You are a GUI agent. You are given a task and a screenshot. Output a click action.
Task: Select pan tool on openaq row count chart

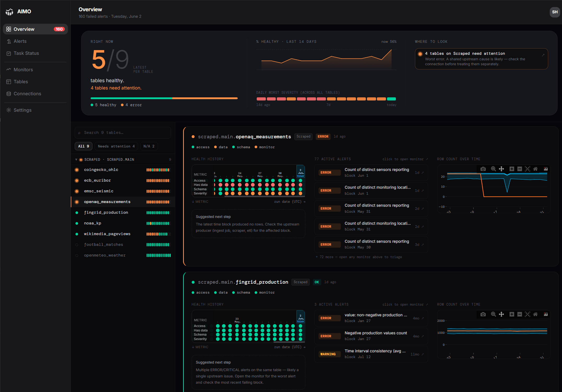click(x=501, y=169)
